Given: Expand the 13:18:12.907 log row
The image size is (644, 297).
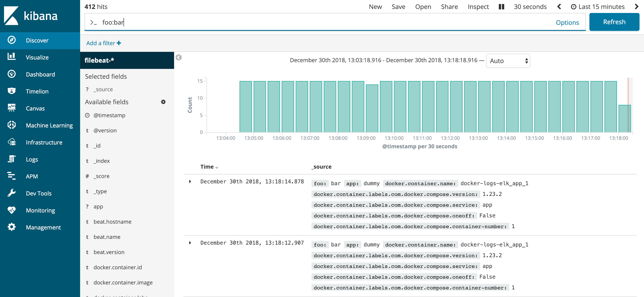Looking at the screenshot, I should [x=190, y=243].
